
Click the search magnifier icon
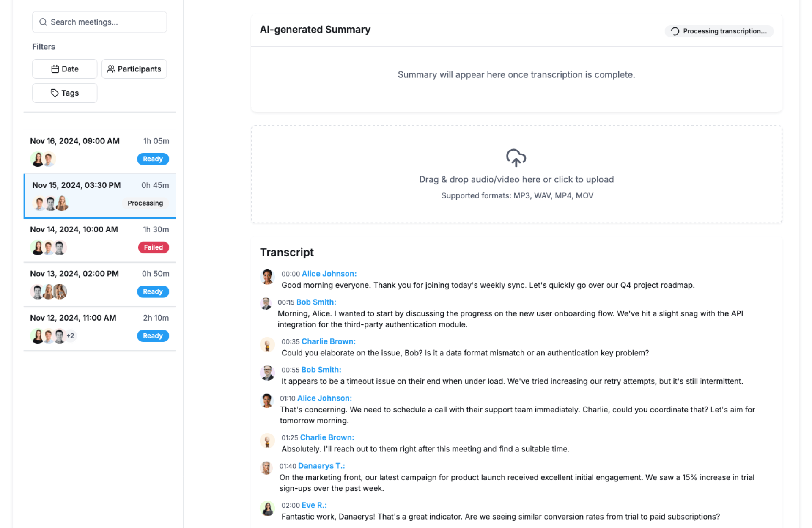click(43, 22)
